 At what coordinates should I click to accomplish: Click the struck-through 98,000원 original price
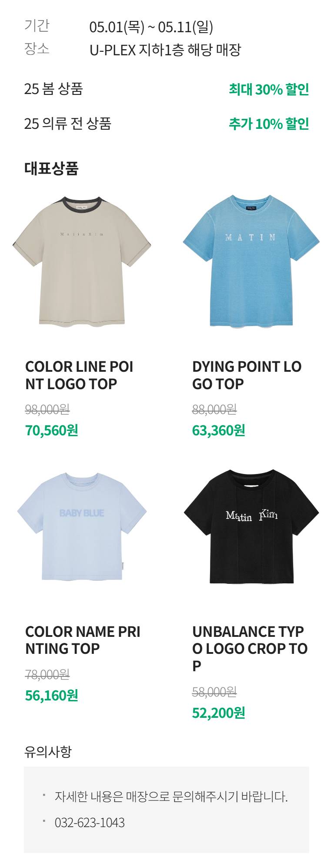47,409
